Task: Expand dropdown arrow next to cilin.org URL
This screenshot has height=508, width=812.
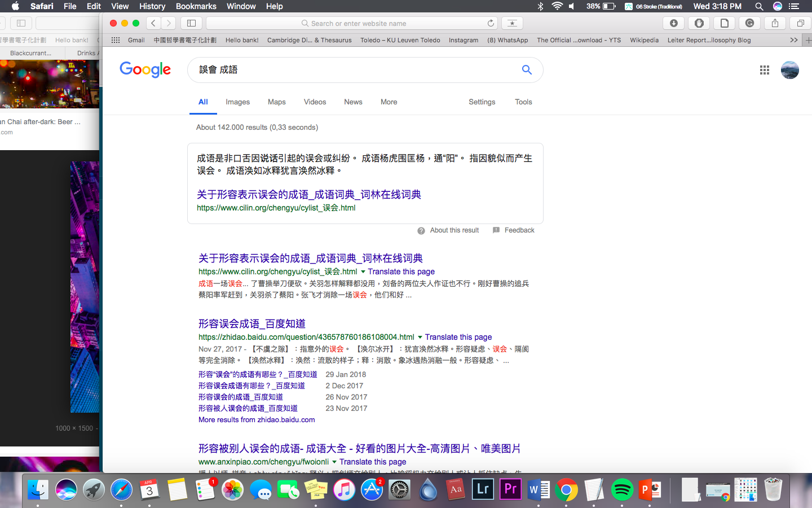Action: click(363, 271)
